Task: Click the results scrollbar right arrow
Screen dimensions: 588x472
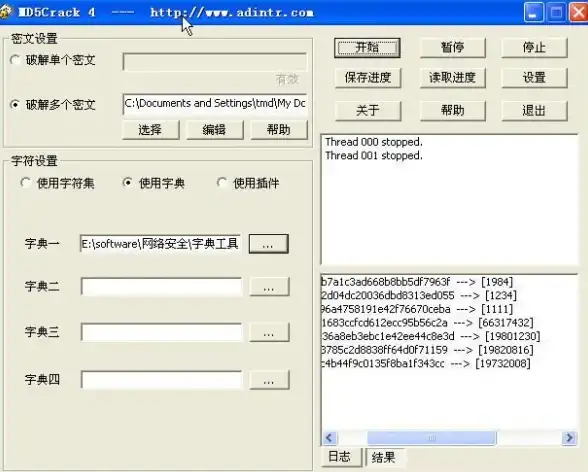Action: point(569,438)
